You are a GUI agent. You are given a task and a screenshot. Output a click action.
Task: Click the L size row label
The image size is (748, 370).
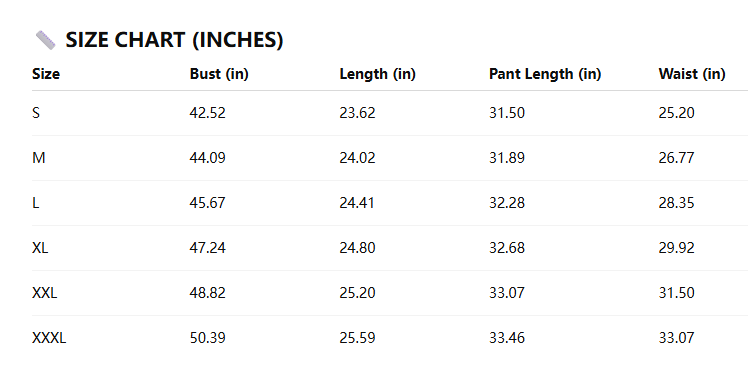tap(36, 203)
